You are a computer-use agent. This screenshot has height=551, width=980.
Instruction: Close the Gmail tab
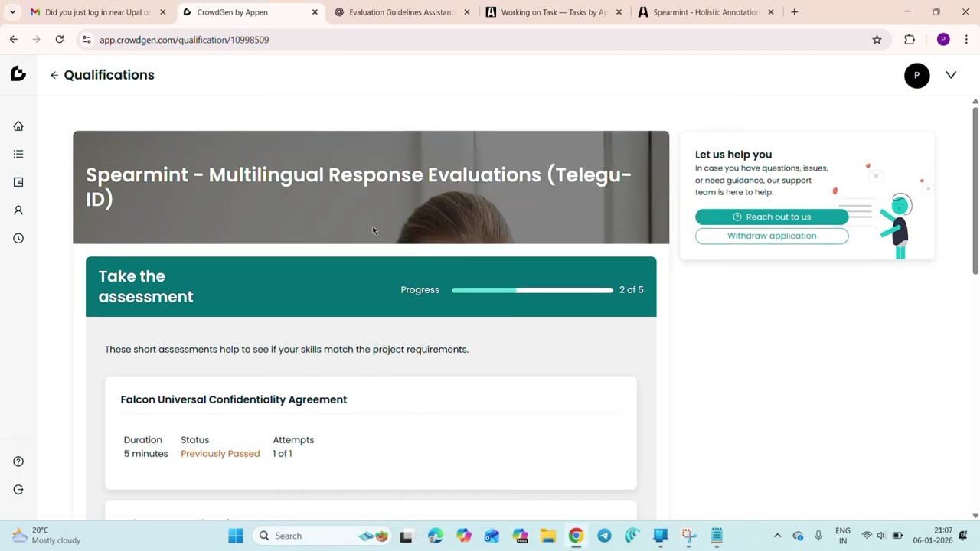162,12
